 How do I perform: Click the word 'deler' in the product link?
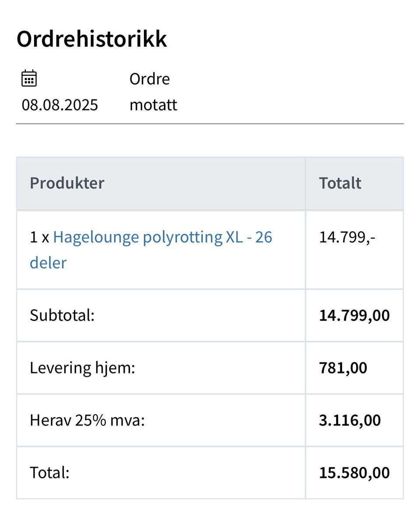click(48, 263)
